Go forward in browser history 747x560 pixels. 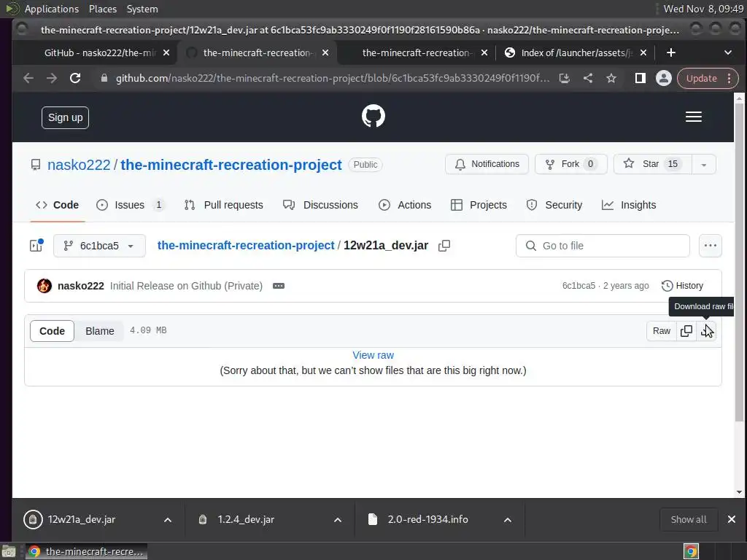(x=52, y=78)
